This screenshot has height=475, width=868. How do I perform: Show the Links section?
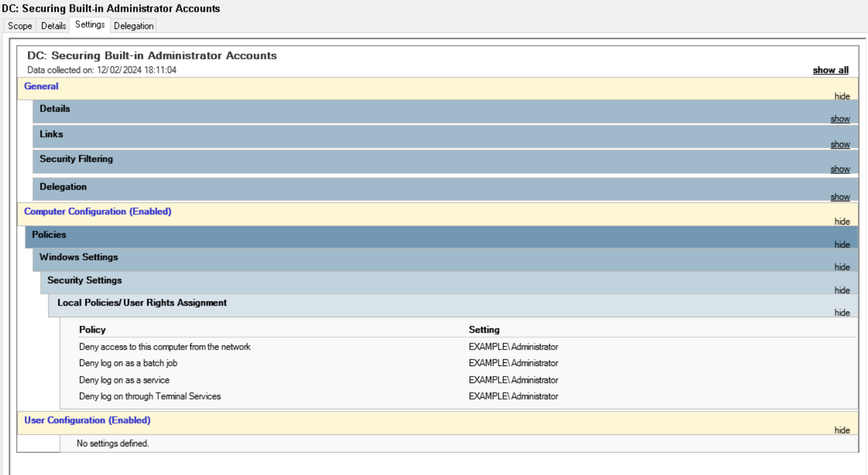[840, 145]
